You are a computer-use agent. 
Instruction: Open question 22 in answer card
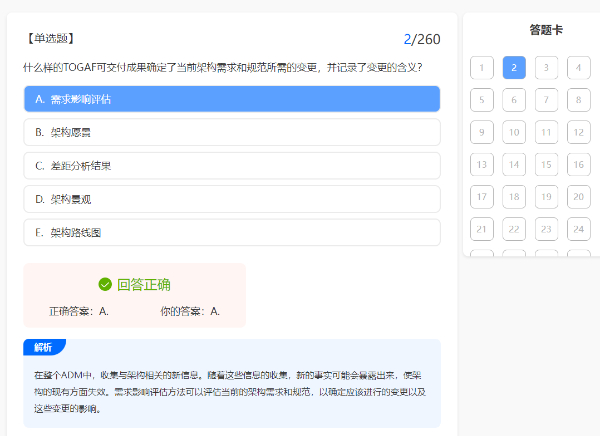(514, 229)
